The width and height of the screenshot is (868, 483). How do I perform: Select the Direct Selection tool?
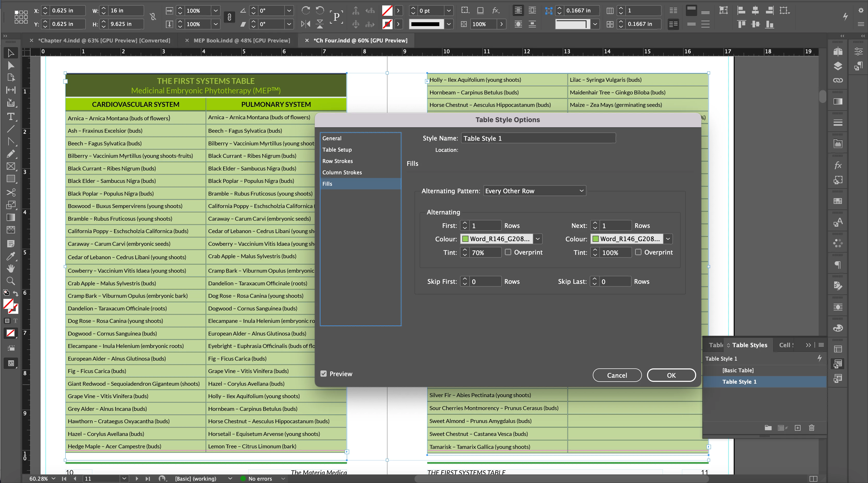10,65
